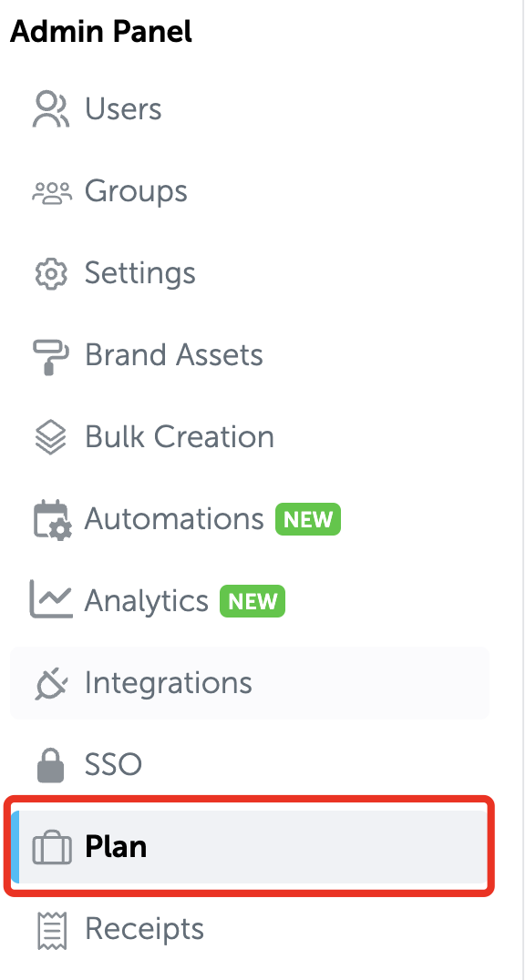Viewport: 526px width, 980px height.
Task: Click the NEW badge beside Automations
Action: coord(308,519)
